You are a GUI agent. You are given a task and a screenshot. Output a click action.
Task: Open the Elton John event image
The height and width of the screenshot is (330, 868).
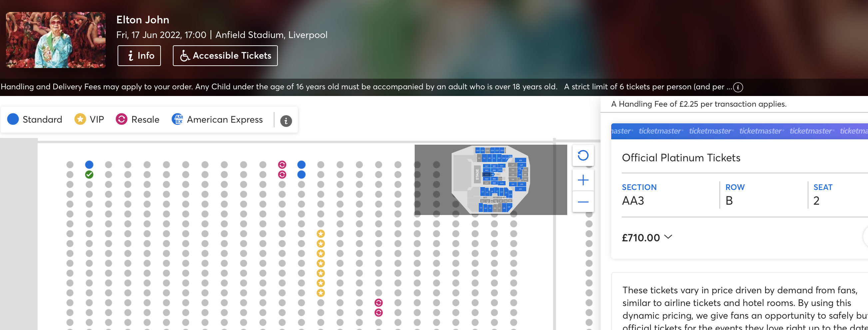(56, 40)
